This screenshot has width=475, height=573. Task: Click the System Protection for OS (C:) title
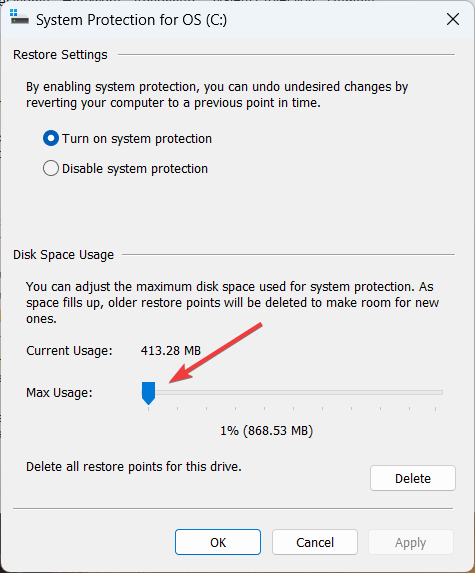click(x=132, y=20)
